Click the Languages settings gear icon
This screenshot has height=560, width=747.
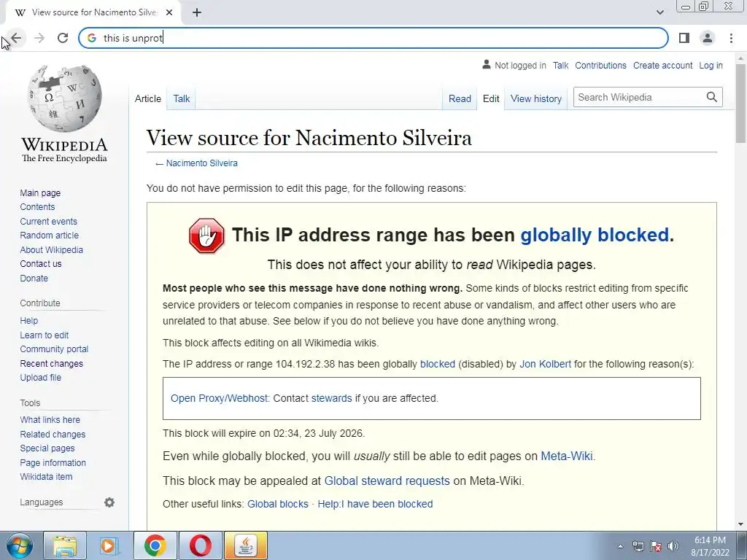(109, 502)
